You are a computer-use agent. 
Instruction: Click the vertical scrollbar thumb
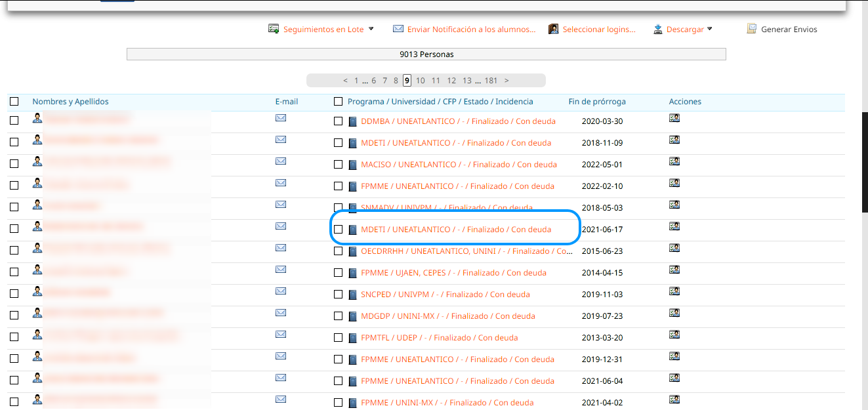(x=865, y=161)
